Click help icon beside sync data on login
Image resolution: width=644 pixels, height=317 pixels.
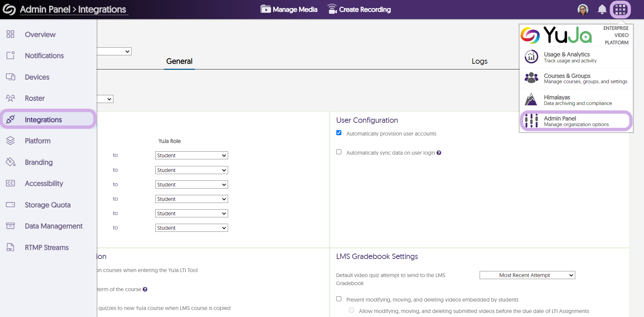click(439, 153)
